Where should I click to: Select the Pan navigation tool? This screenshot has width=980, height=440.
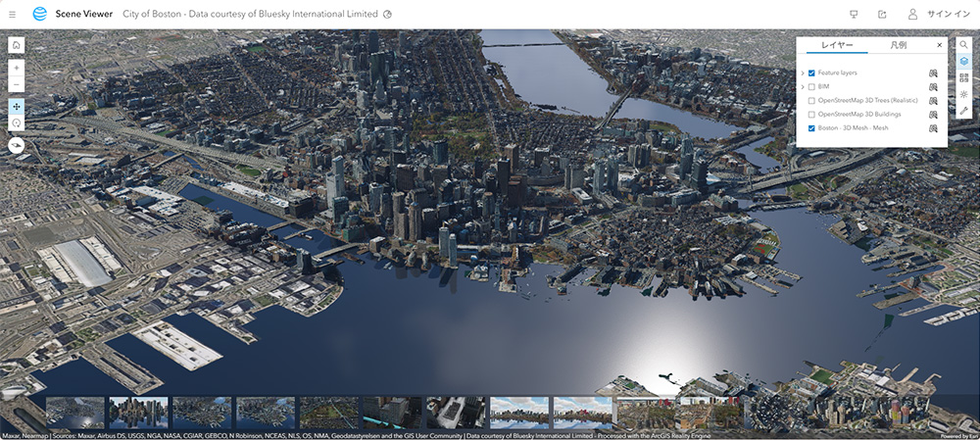(x=16, y=105)
